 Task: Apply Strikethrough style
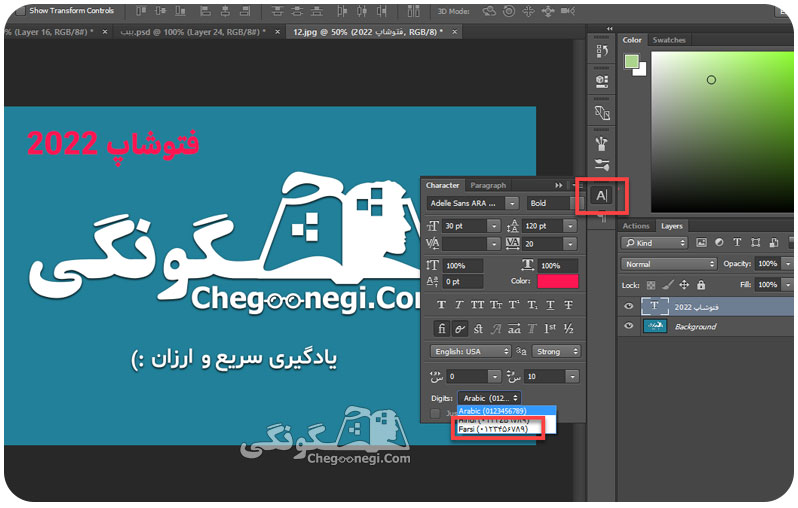pos(568,305)
